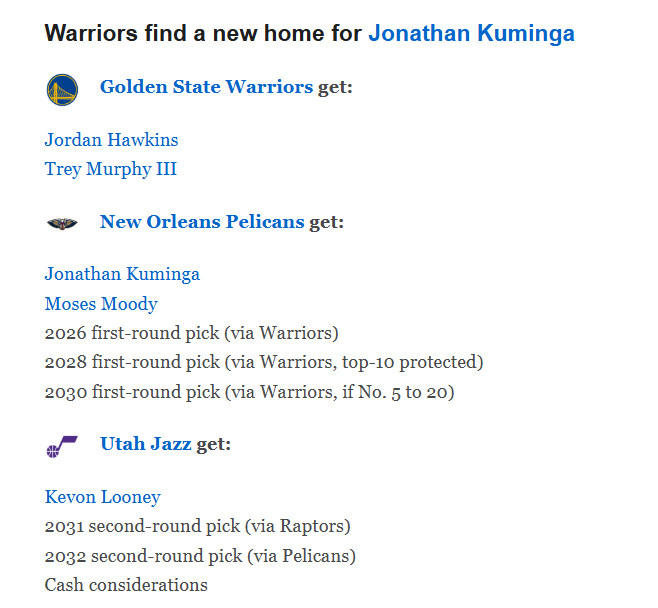Click the Golden State Warriors logo
The width and height of the screenshot is (658, 608).
[62, 90]
